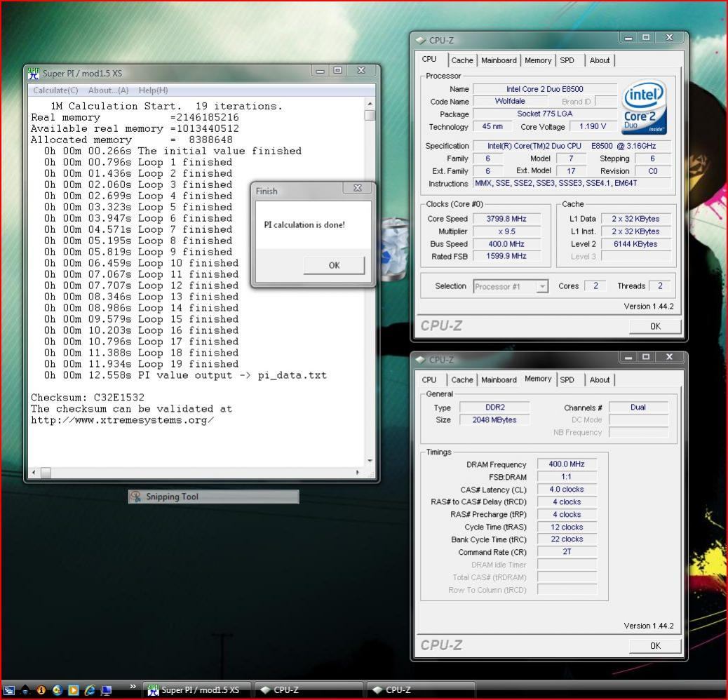Click the Intel Core 2 Duo logo badge
The image size is (728, 700).
click(x=644, y=107)
